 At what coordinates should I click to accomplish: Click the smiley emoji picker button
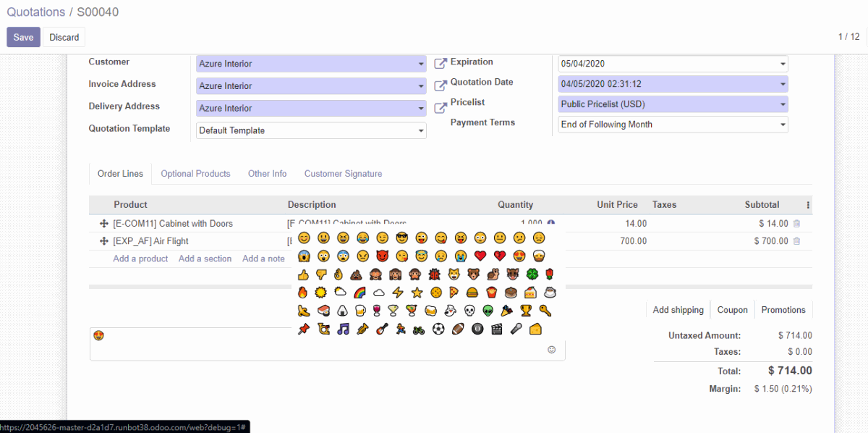(552, 350)
